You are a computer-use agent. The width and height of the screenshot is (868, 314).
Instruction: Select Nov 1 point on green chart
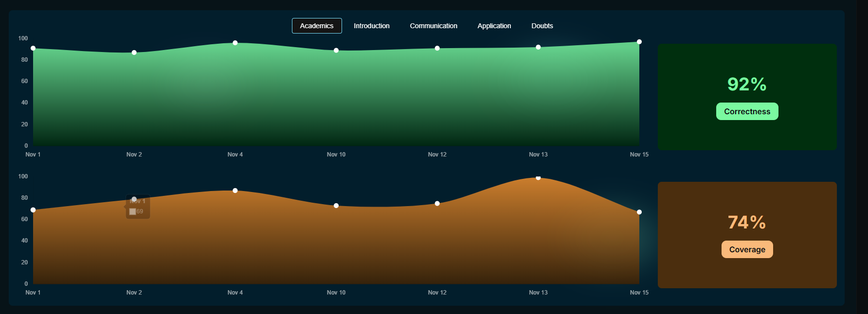pos(33,48)
